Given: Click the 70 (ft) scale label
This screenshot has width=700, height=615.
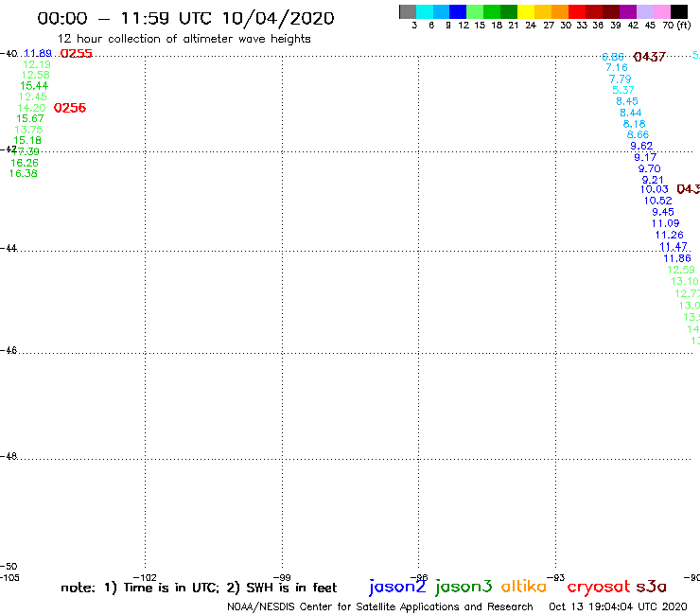Looking at the screenshot, I should pos(676,26).
